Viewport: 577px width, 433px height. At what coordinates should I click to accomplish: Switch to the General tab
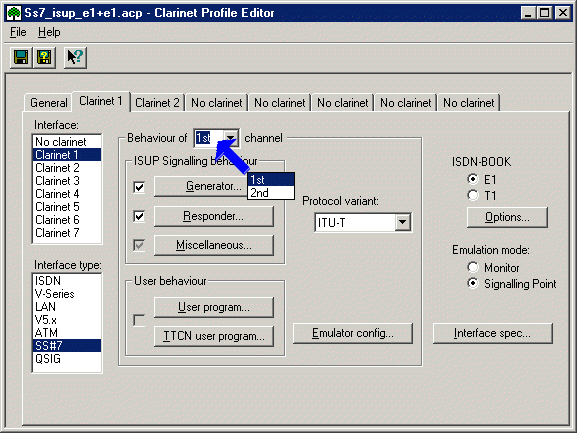pos(49,103)
